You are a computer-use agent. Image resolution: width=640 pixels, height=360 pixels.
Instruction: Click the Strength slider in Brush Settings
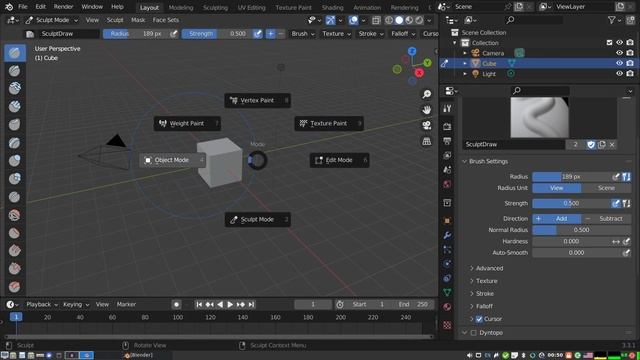click(x=571, y=203)
